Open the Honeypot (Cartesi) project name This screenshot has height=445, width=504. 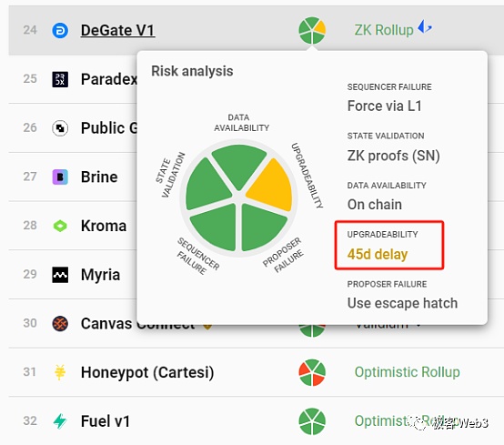(147, 372)
